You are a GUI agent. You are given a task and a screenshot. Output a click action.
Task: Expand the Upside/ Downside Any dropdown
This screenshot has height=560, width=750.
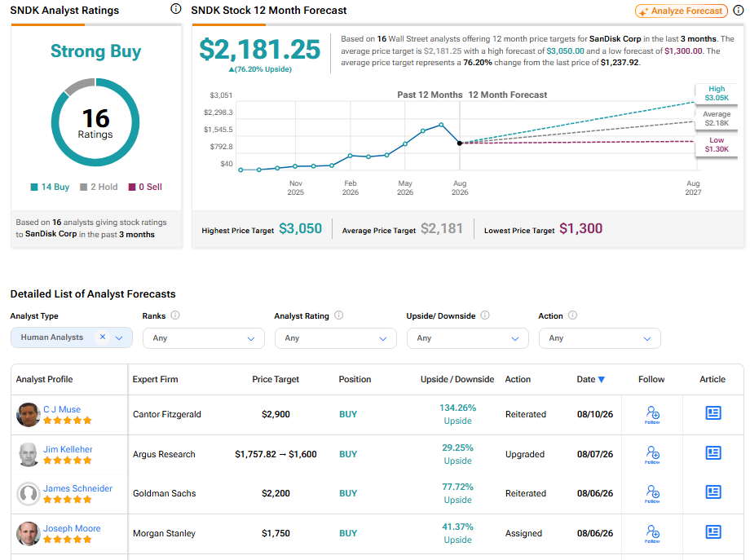(x=467, y=338)
